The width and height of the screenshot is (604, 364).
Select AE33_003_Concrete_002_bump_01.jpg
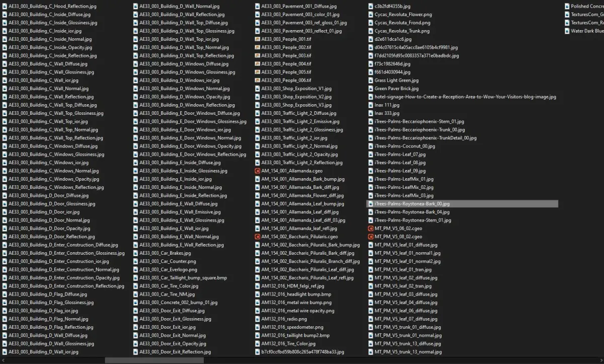pos(178,303)
